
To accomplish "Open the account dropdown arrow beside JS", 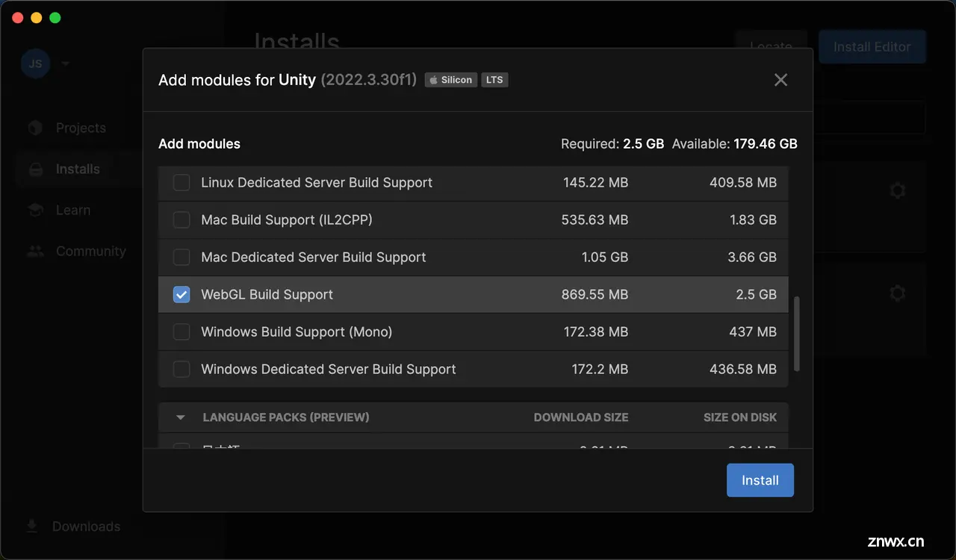I will (x=65, y=63).
